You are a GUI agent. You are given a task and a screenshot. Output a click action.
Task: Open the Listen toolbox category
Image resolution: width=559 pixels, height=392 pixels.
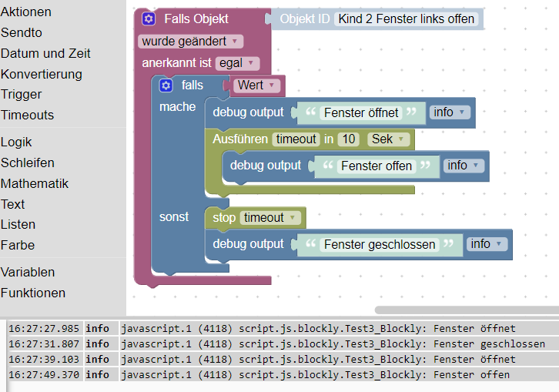[x=18, y=224]
